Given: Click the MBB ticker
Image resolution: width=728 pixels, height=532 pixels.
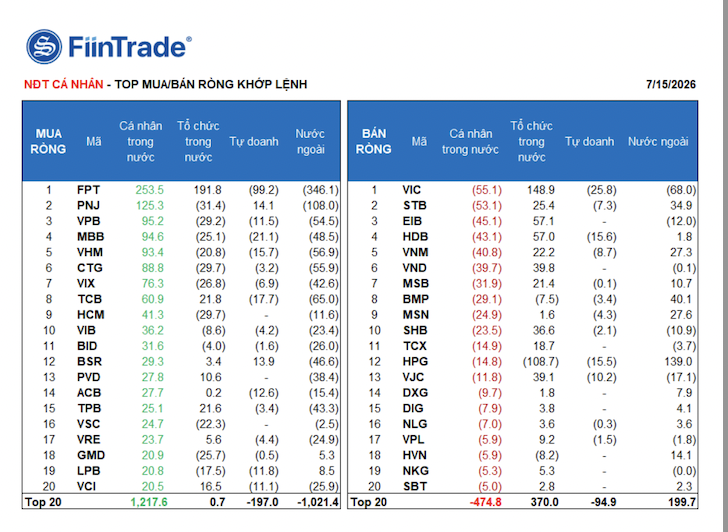Looking at the screenshot, I should pyautogui.click(x=91, y=237).
